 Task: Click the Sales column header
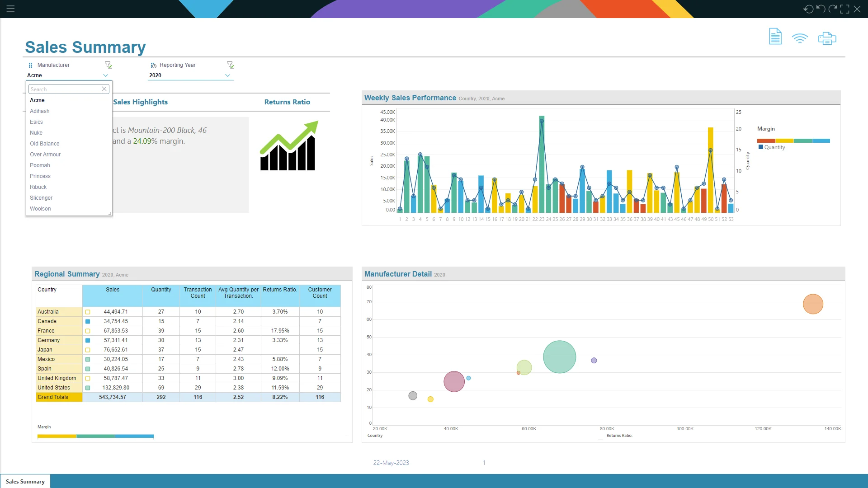(113, 290)
